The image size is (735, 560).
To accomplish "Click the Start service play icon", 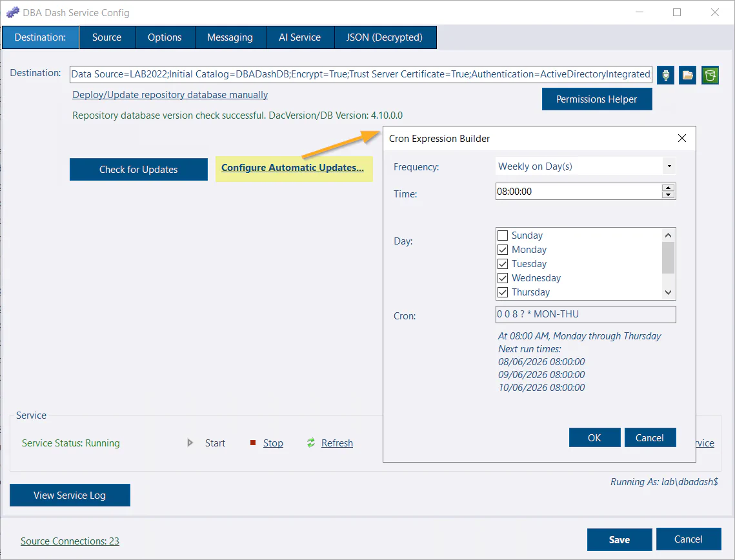I will (x=190, y=443).
